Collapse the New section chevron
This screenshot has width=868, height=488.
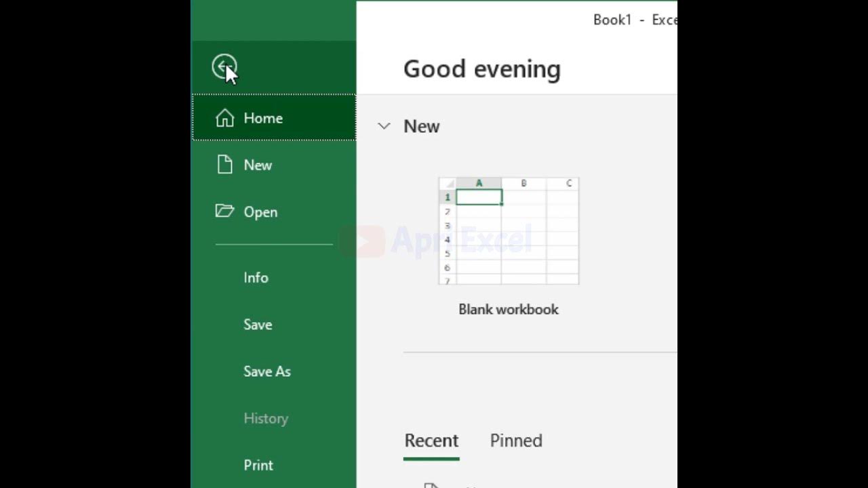(384, 126)
